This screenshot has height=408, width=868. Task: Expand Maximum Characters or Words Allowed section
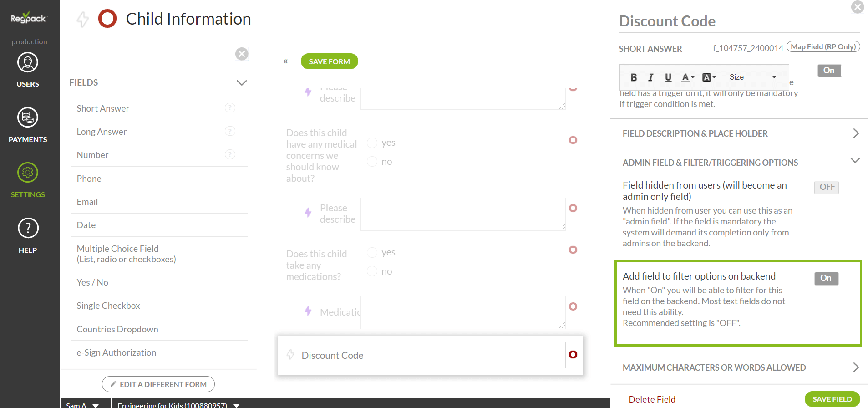pos(739,367)
